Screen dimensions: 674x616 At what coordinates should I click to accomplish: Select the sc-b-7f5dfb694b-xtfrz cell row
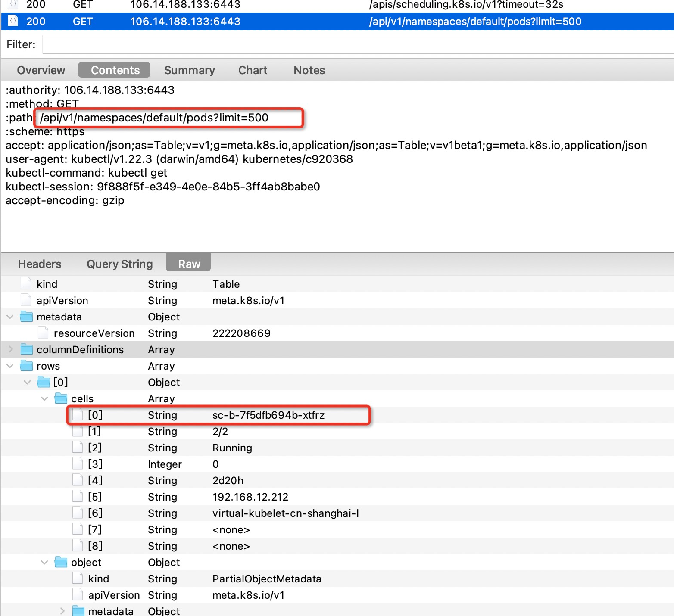click(268, 415)
